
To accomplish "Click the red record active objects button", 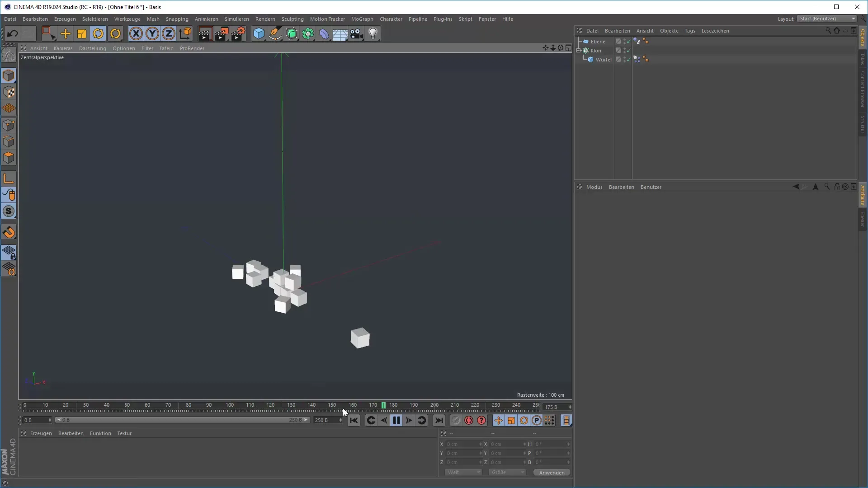I will (x=469, y=421).
